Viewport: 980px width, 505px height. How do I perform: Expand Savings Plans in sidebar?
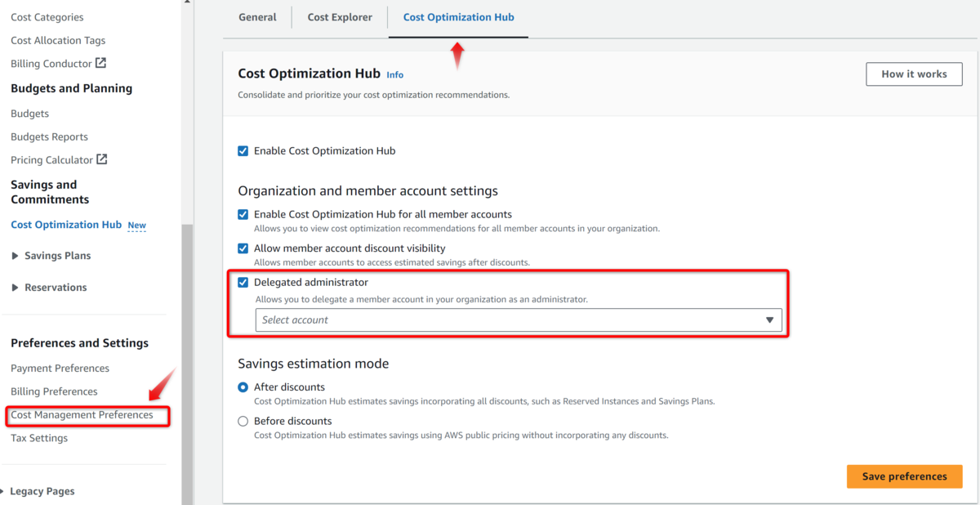(16, 256)
